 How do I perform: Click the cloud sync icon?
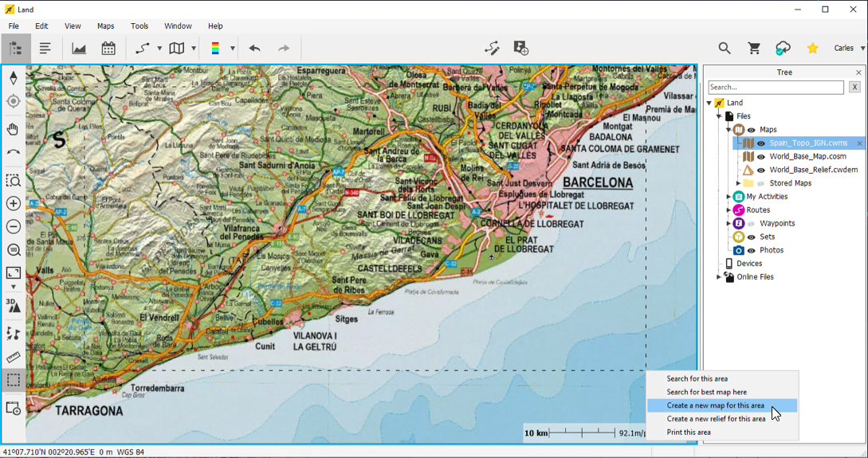click(784, 49)
